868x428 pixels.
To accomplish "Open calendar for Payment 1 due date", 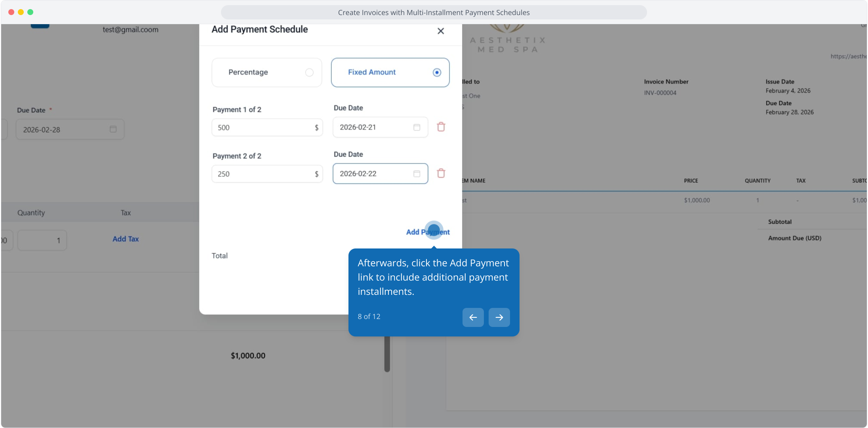I will [x=417, y=127].
